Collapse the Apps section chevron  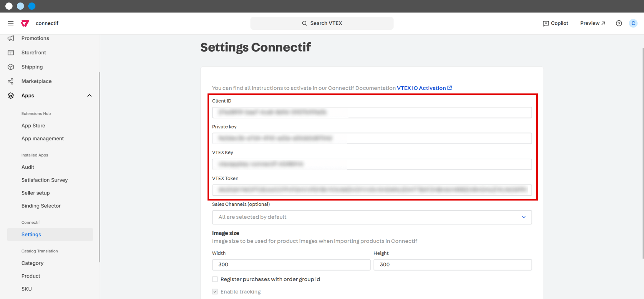pyautogui.click(x=89, y=96)
